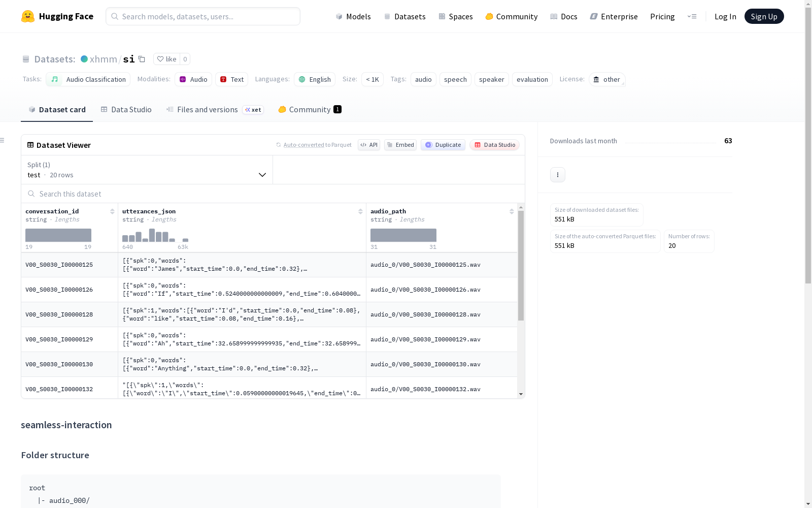Open the Models page
This screenshot has height=508, width=812.
[x=353, y=16]
